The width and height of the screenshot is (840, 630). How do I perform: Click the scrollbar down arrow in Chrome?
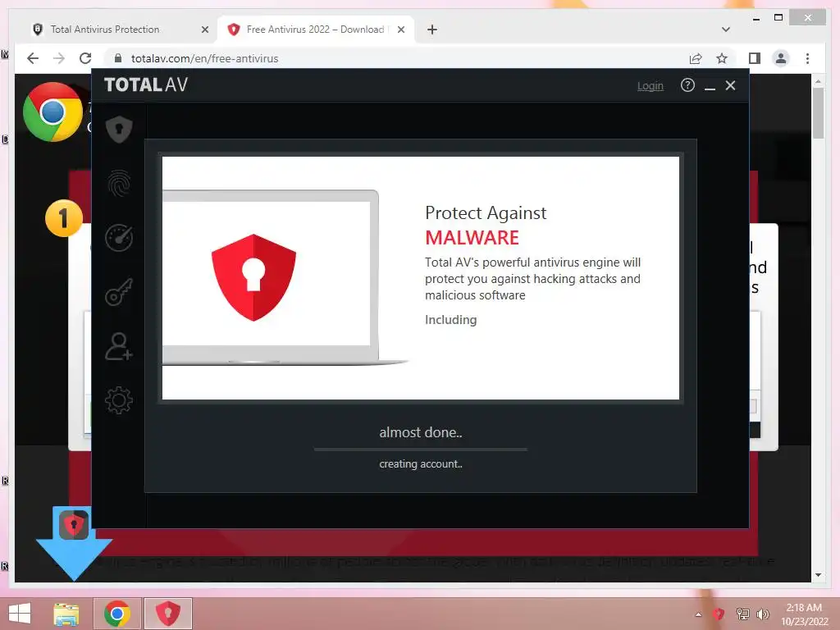pos(818,575)
